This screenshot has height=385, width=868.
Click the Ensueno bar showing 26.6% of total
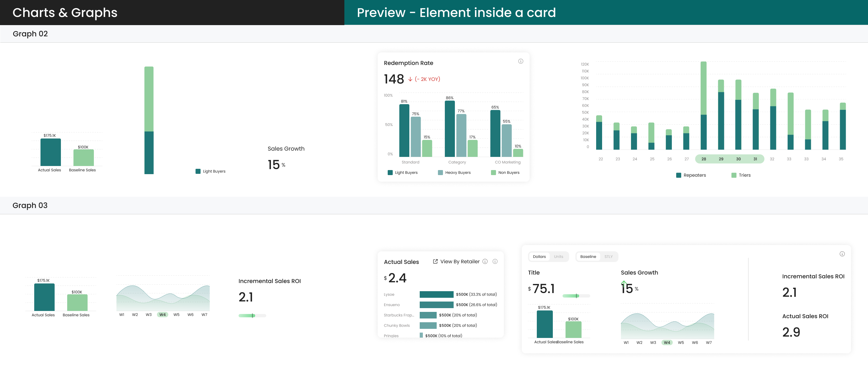(x=436, y=305)
